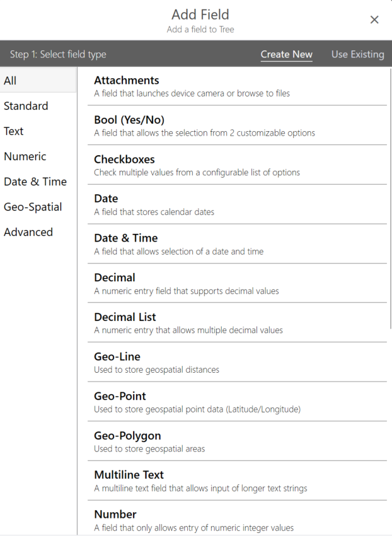Show Advanced field types
Screen dimensions: 392x555
28,232
